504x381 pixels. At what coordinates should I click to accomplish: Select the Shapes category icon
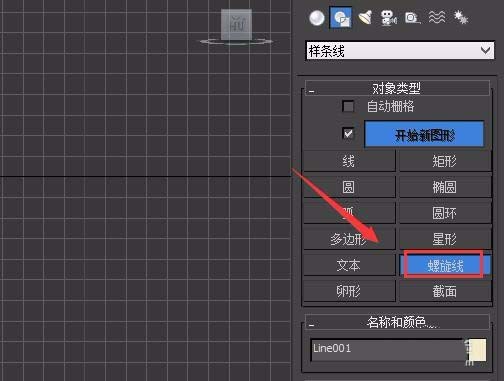(x=341, y=18)
